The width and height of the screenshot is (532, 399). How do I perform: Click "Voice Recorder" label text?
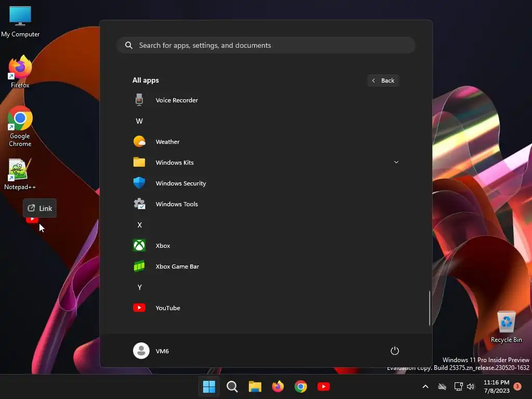pos(177,100)
